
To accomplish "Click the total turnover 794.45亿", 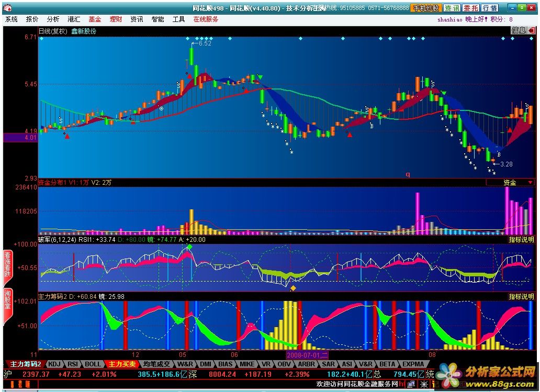I will point(409,374).
